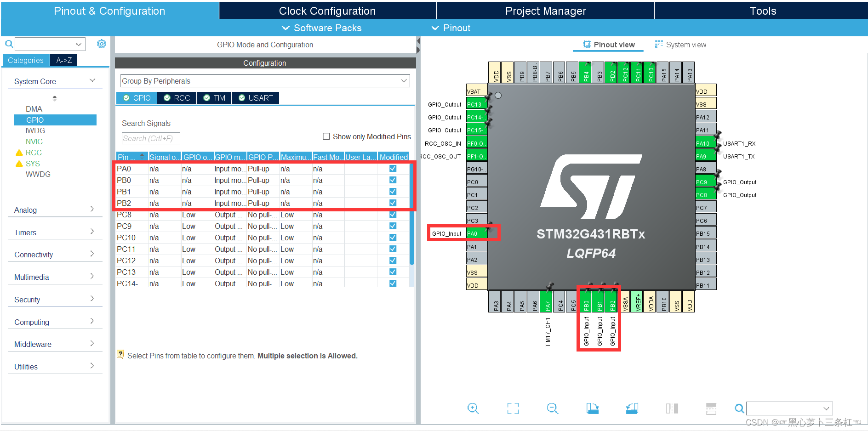868x431 pixels.
Task: Toggle Modified checkbox for PC10 row
Action: [393, 237]
